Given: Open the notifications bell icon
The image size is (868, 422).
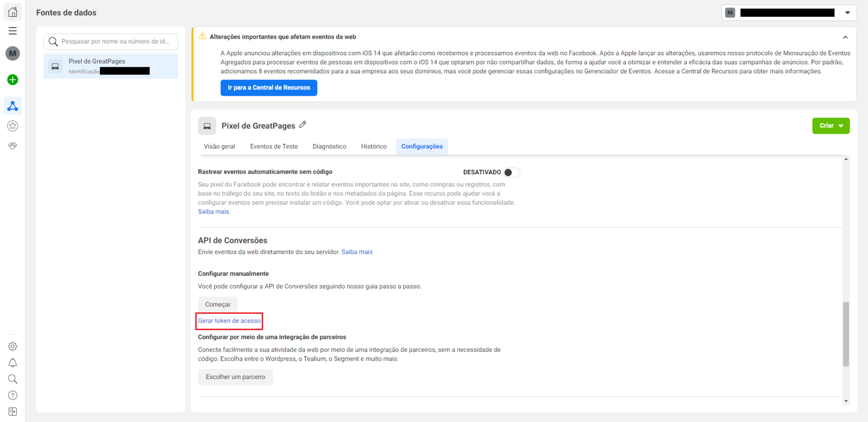Looking at the screenshot, I should click(x=12, y=363).
